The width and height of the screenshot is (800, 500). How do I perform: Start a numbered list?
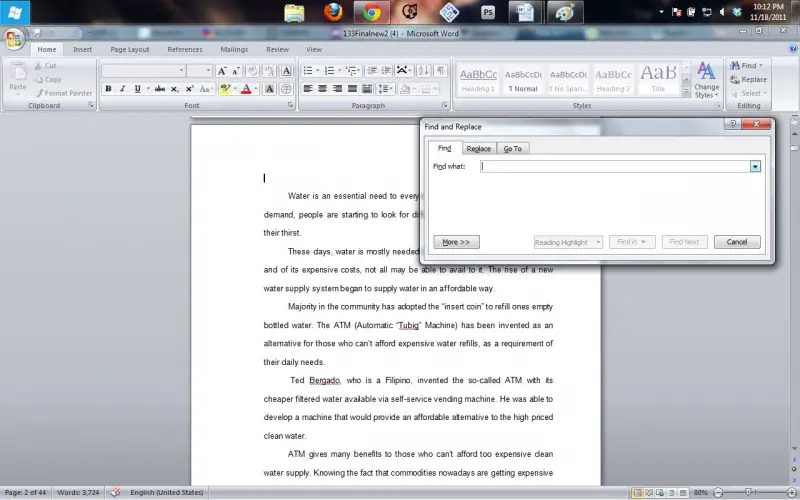[329, 70]
